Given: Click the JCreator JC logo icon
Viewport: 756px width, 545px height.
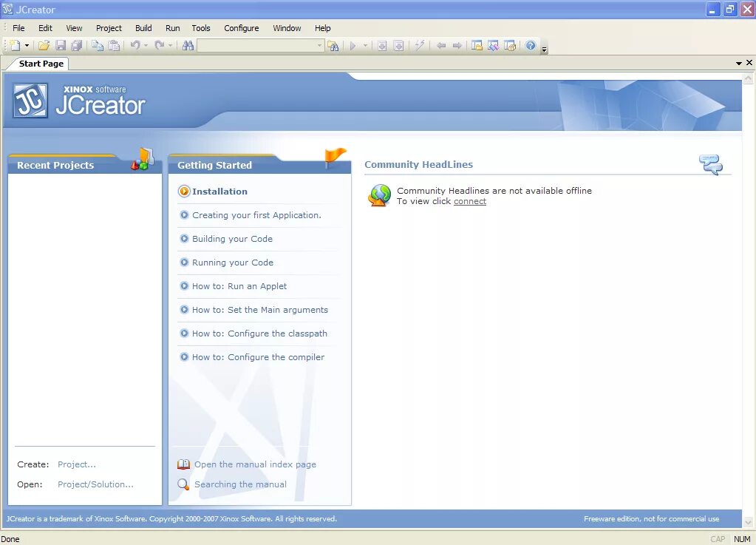Looking at the screenshot, I should click(30, 101).
